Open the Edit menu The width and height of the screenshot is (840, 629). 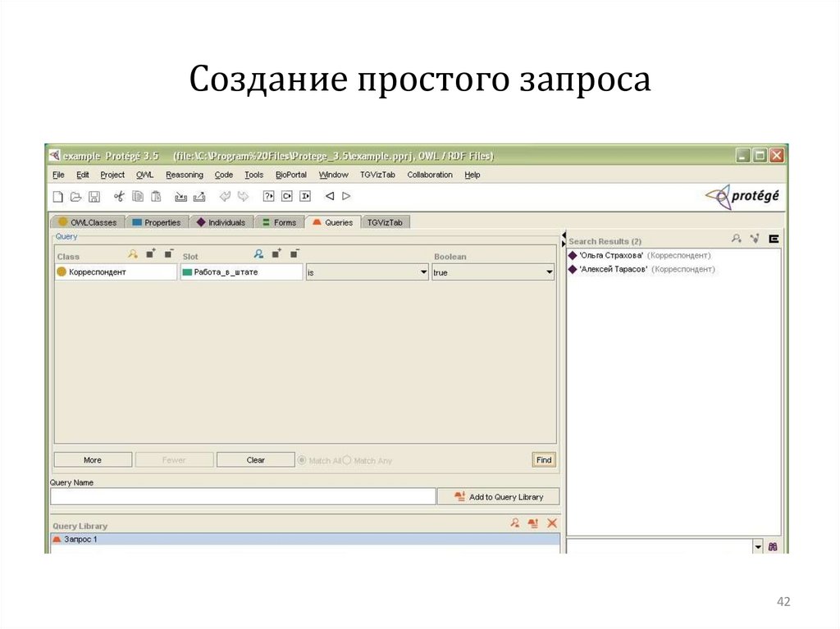click(x=83, y=175)
